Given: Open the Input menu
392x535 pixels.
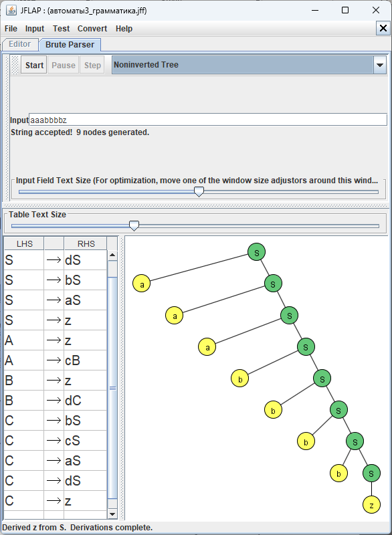Looking at the screenshot, I should (x=35, y=29).
